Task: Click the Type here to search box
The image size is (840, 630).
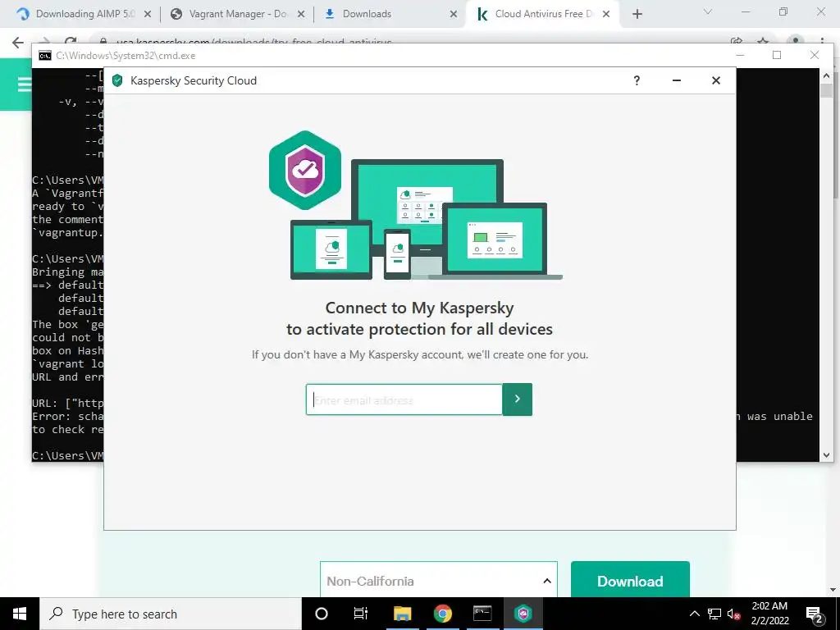Action: point(171,614)
